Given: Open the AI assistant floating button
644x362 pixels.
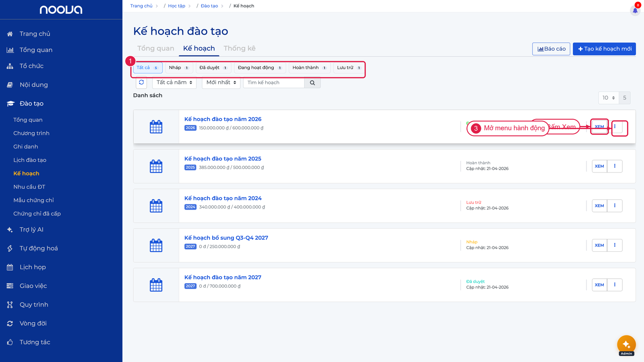Looking at the screenshot, I should point(626,345).
